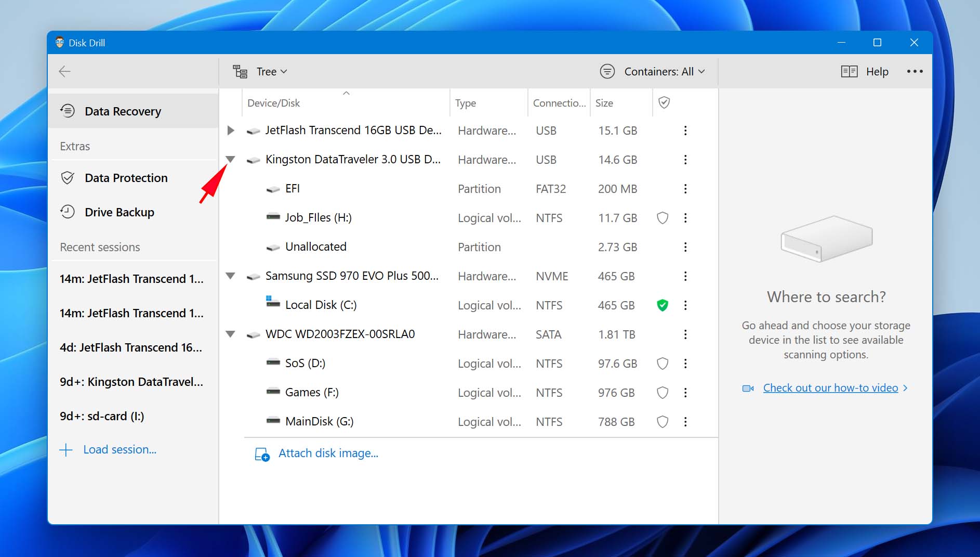Open options menu for Unallocated partition
This screenshot has width=980, height=557.
click(685, 247)
